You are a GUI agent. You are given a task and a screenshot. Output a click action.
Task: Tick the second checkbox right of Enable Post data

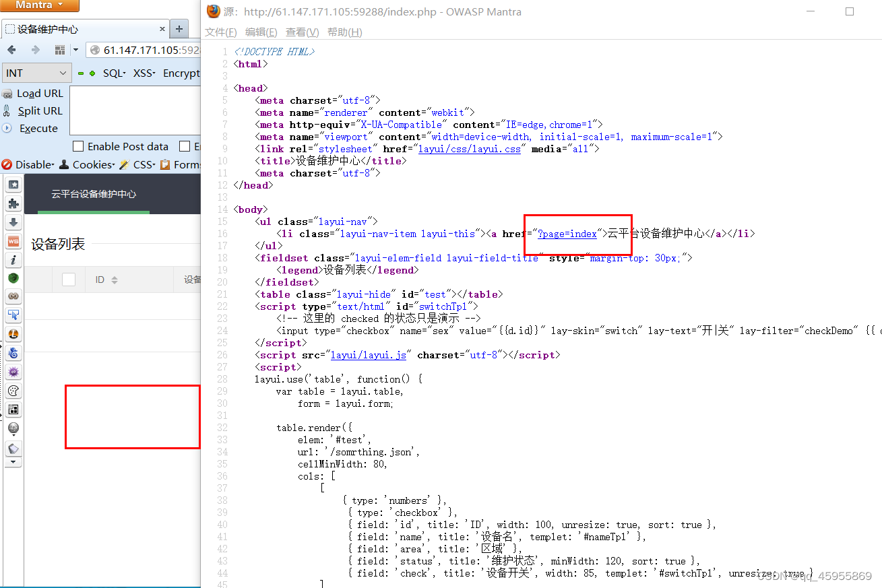pos(185,146)
